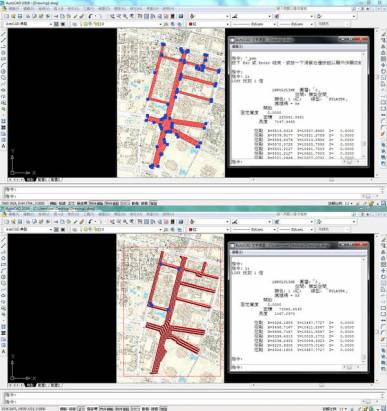Click the New drawing icon in lower window toolbar

pos(6,221)
